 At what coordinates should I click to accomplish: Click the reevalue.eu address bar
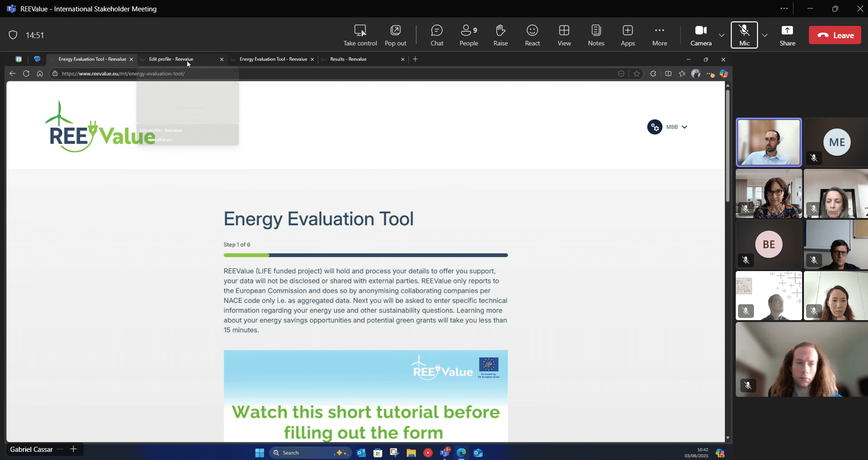(x=336, y=74)
